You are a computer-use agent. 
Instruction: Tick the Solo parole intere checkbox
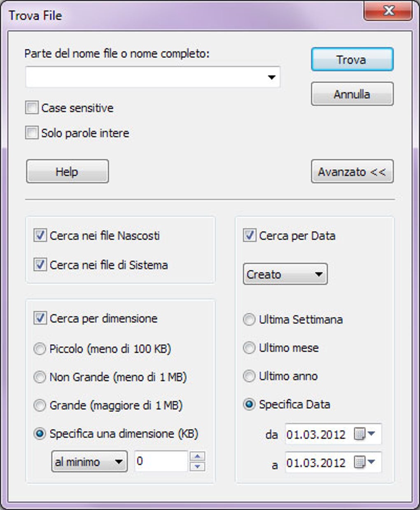[32, 133]
